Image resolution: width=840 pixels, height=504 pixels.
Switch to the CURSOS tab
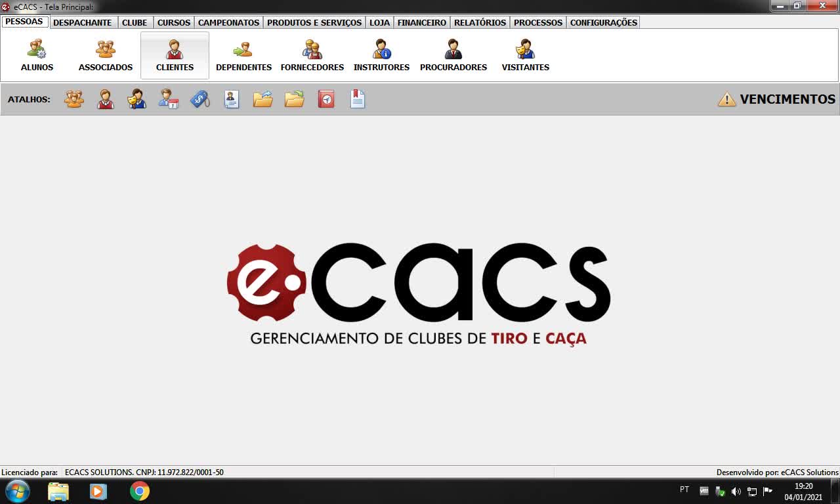[174, 22]
